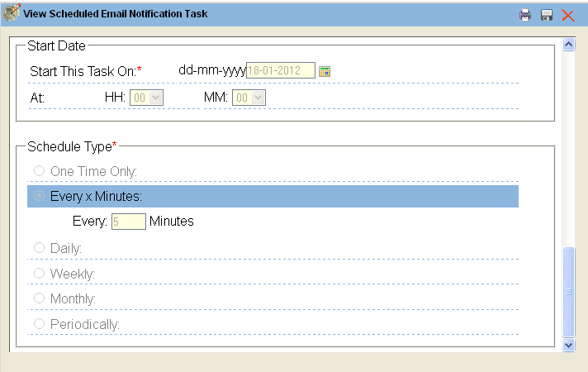Close the task window with red X
The image size is (588, 372).
click(567, 16)
